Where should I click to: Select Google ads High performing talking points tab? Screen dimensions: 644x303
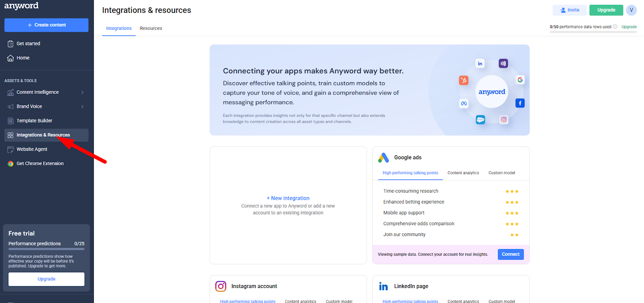point(410,173)
